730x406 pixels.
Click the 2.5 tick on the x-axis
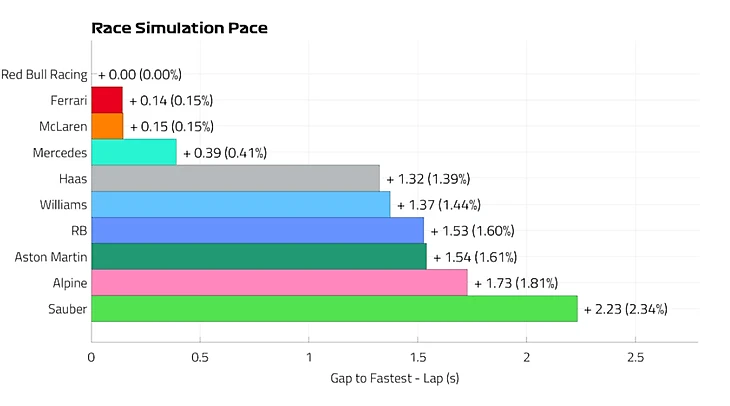click(635, 357)
